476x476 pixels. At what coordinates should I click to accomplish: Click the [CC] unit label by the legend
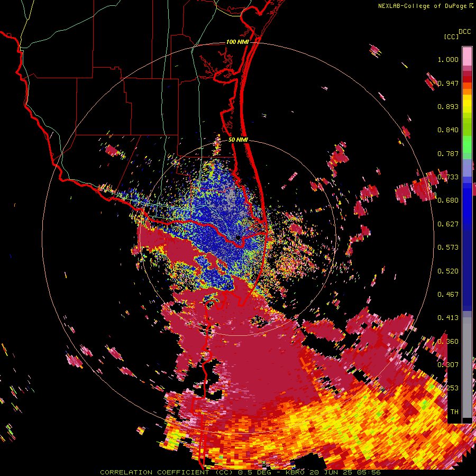(451, 36)
